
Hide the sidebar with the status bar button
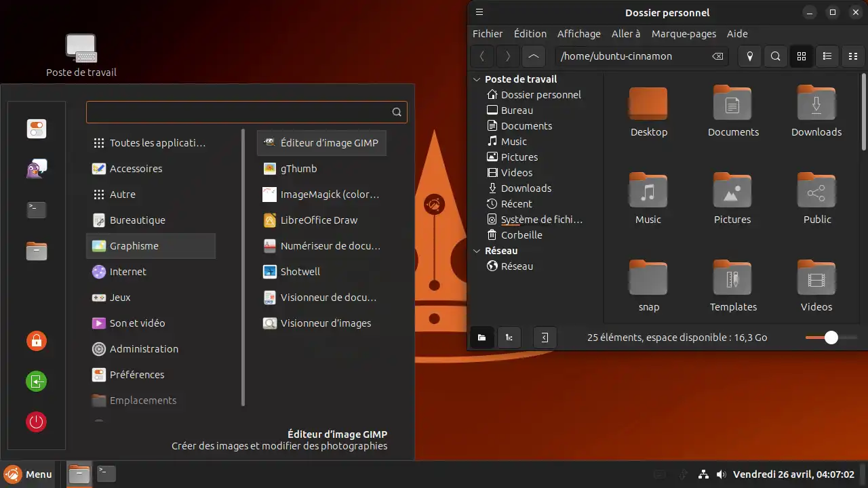(x=545, y=338)
